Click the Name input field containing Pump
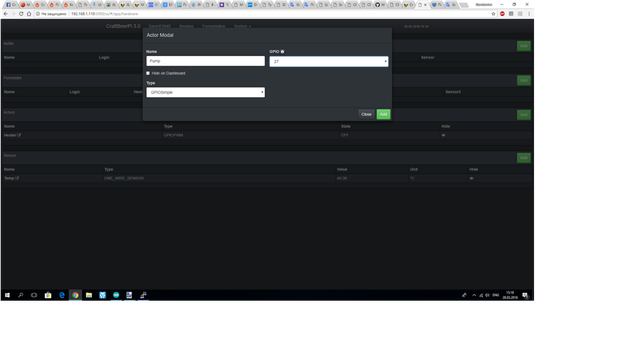The height and width of the screenshot is (360, 640). click(x=205, y=61)
